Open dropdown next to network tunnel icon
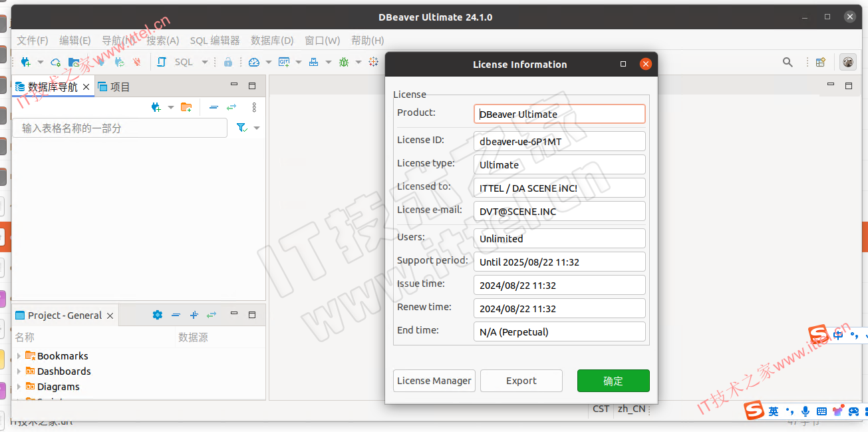Screen dimensions: 868x432 pyautogui.click(x=329, y=63)
